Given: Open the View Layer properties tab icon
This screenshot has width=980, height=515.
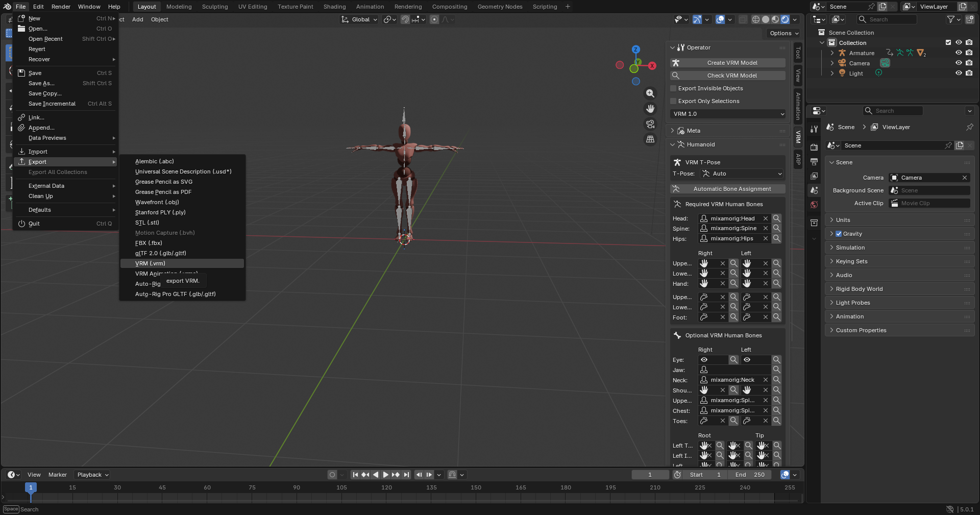Looking at the screenshot, I should [x=814, y=176].
